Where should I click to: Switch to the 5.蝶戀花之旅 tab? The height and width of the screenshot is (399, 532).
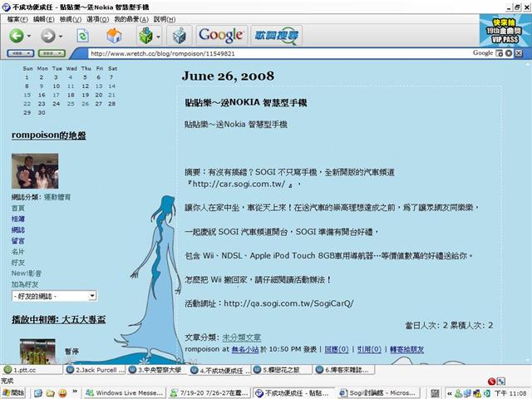(x=282, y=370)
